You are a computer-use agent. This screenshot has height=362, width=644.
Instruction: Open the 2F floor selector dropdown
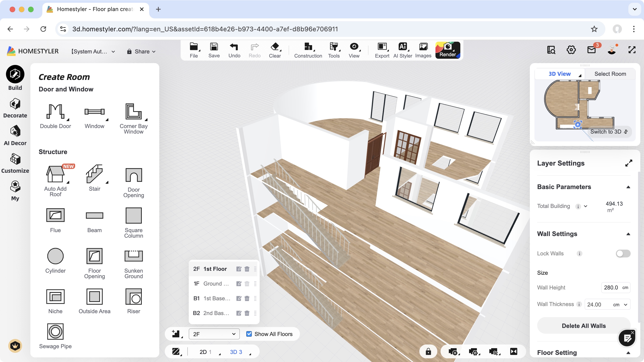tap(214, 334)
